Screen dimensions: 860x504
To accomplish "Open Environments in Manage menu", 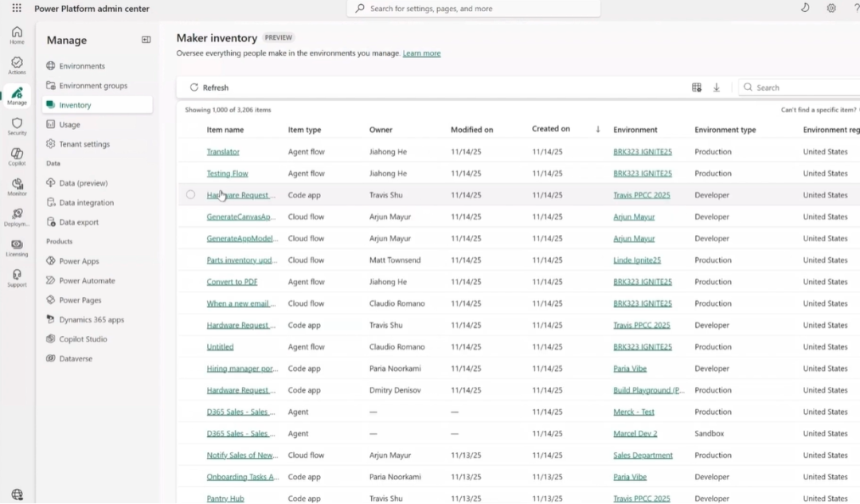I will [82, 66].
